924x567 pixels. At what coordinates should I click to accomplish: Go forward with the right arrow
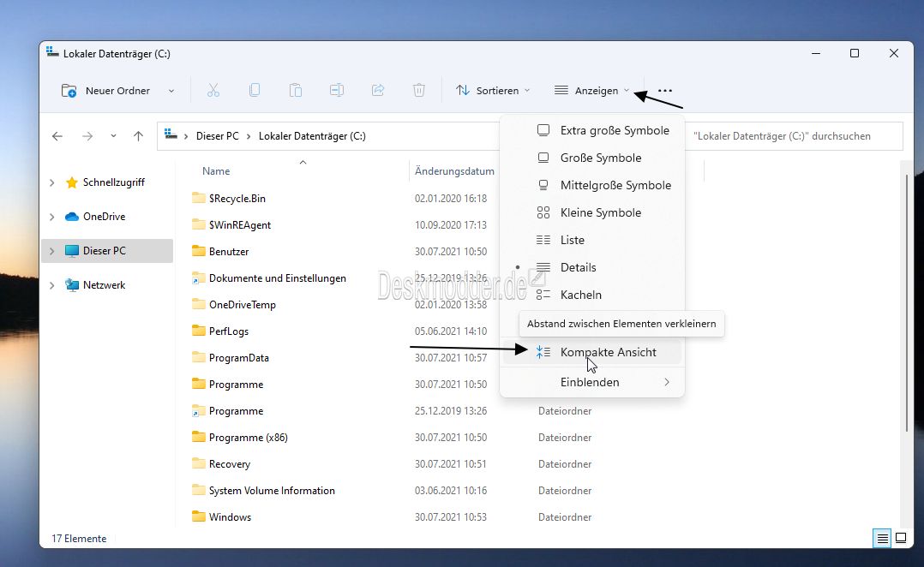click(87, 136)
